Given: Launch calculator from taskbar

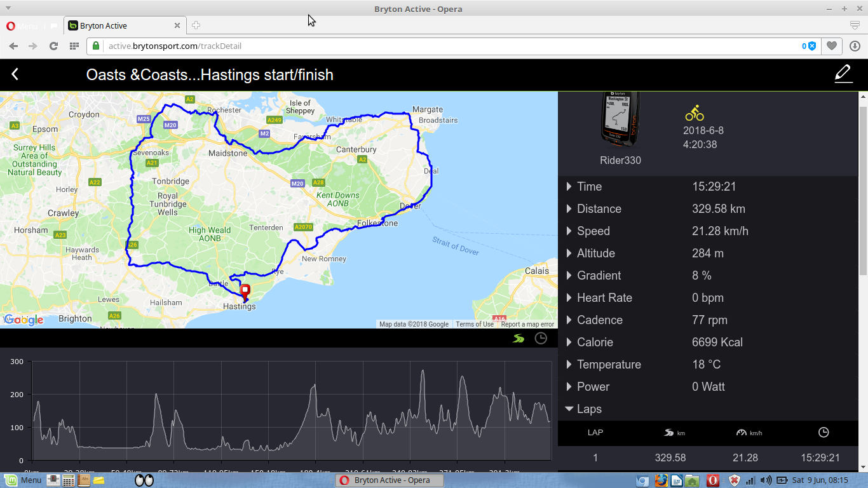Looking at the screenshot, I should 68,480.
